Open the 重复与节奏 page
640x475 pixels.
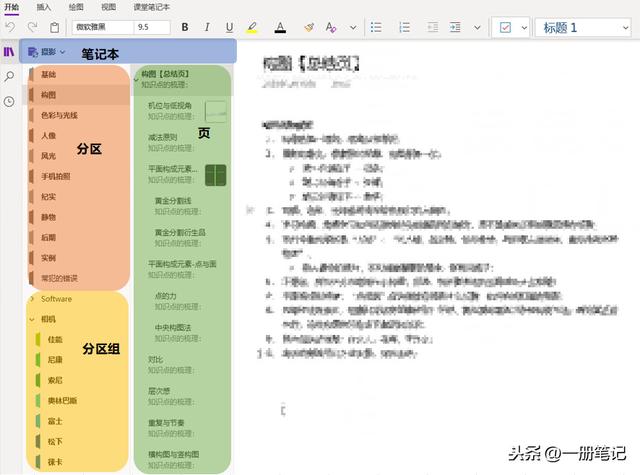point(182,428)
